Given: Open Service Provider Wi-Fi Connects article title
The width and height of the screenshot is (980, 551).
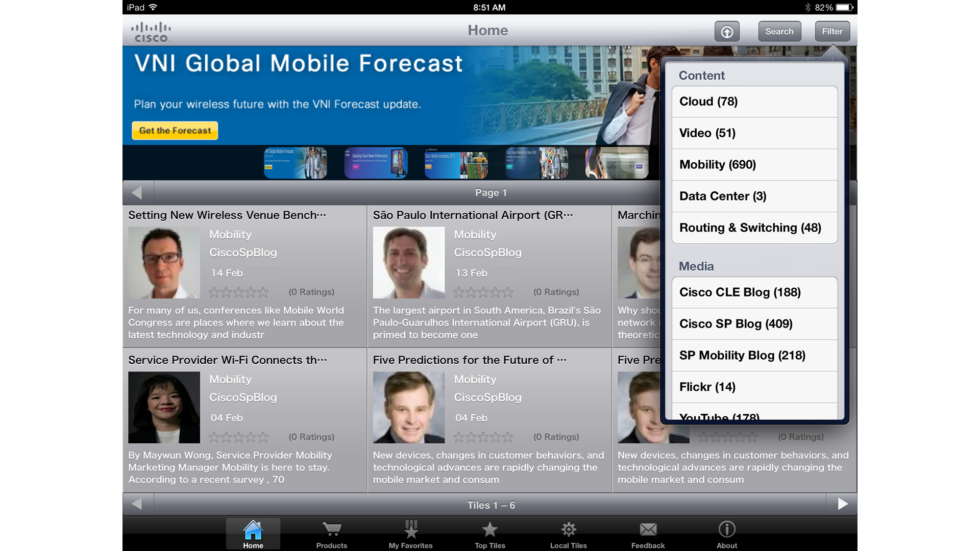Looking at the screenshot, I should 228,360.
